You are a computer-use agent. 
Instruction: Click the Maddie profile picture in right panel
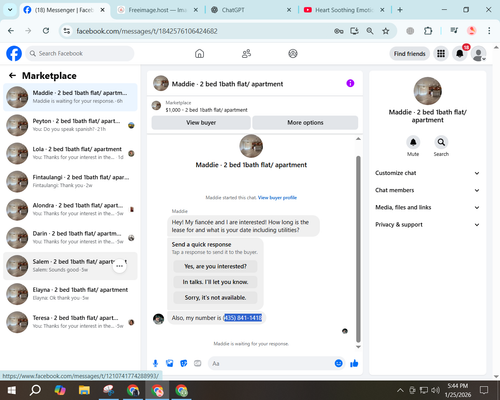click(x=428, y=91)
